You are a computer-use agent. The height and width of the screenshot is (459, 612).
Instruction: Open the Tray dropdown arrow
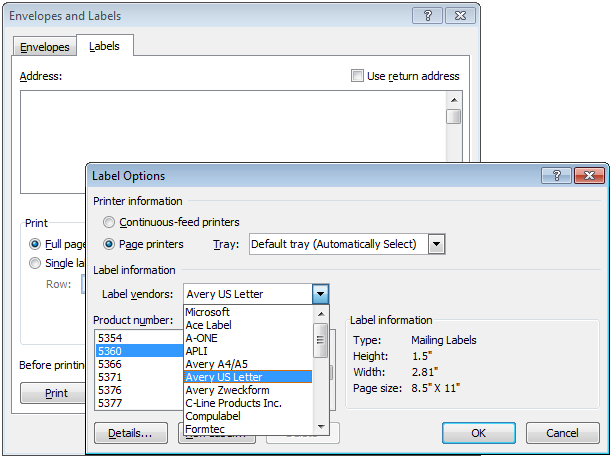point(436,244)
